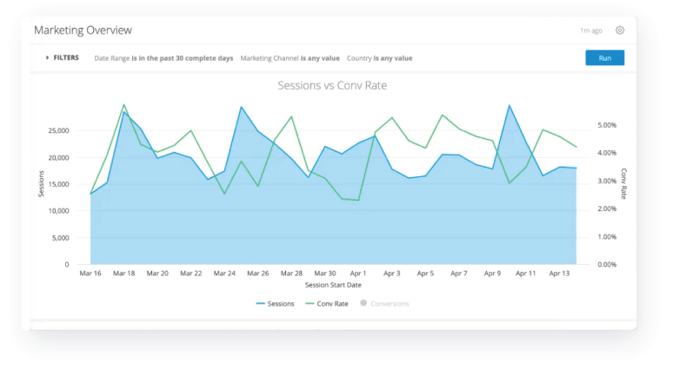Click the 15,000 Sessions axis value

[x=58, y=185]
